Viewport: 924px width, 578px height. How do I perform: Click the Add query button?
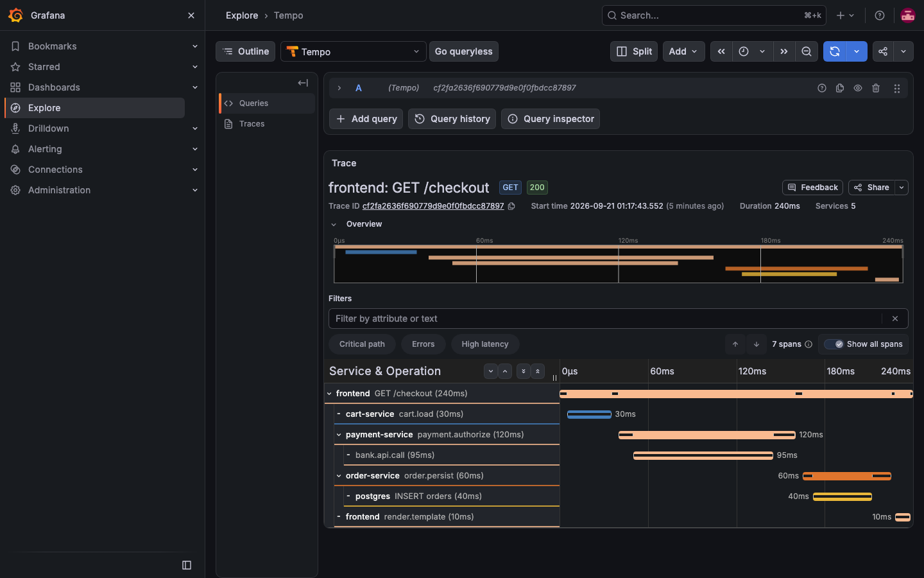click(366, 119)
